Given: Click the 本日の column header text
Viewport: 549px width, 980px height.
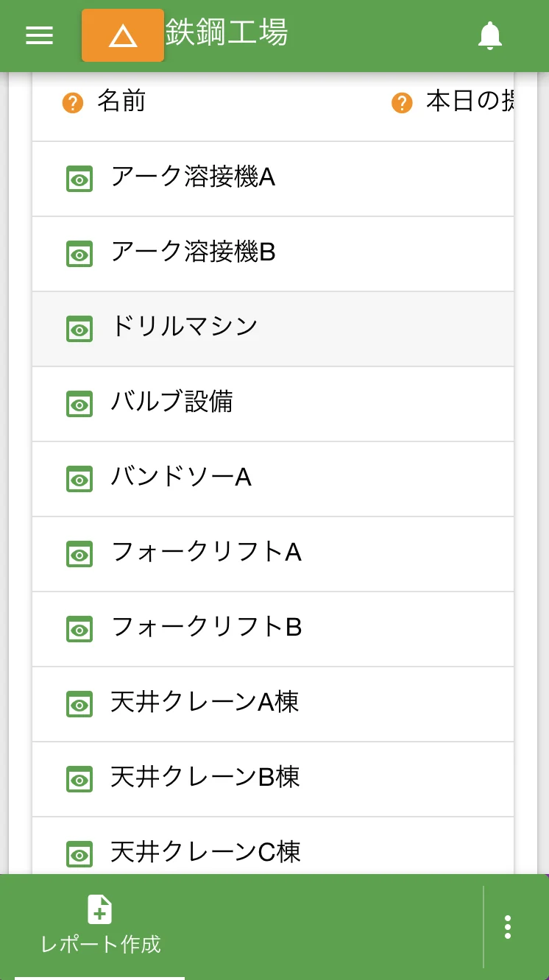Looking at the screenshot, I should click(x=469, y=102).
